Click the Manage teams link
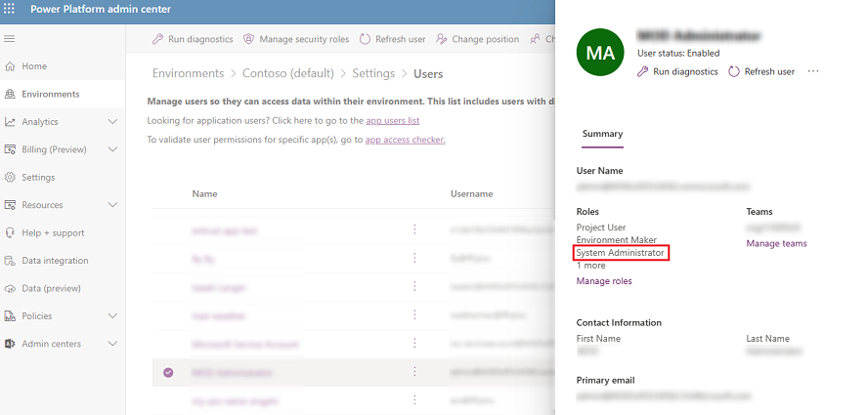This screenshot has height=415, width=868. click(776, 243)
